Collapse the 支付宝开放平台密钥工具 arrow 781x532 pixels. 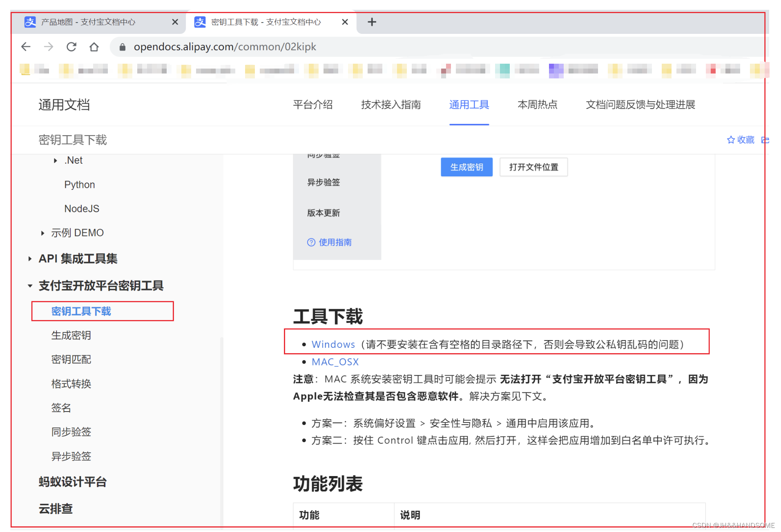(x=30, y=286)
